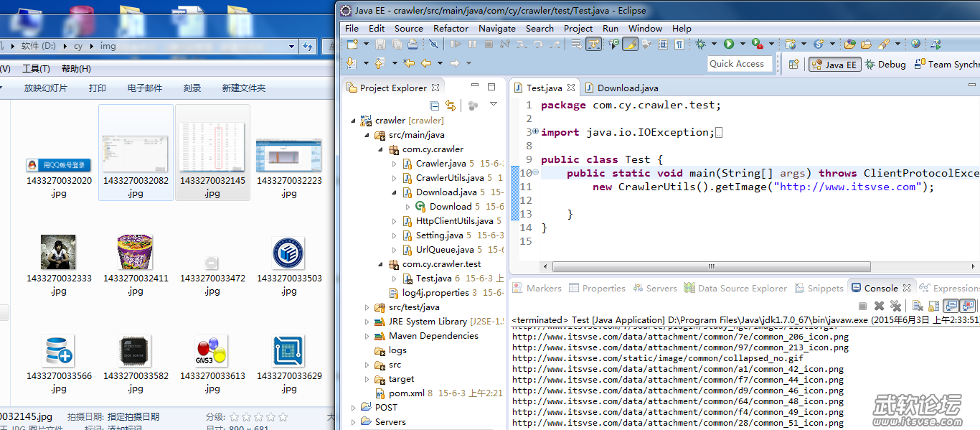
Task: Click the Open Type folder icon in toolbar
Action: (x=850, y=45)
